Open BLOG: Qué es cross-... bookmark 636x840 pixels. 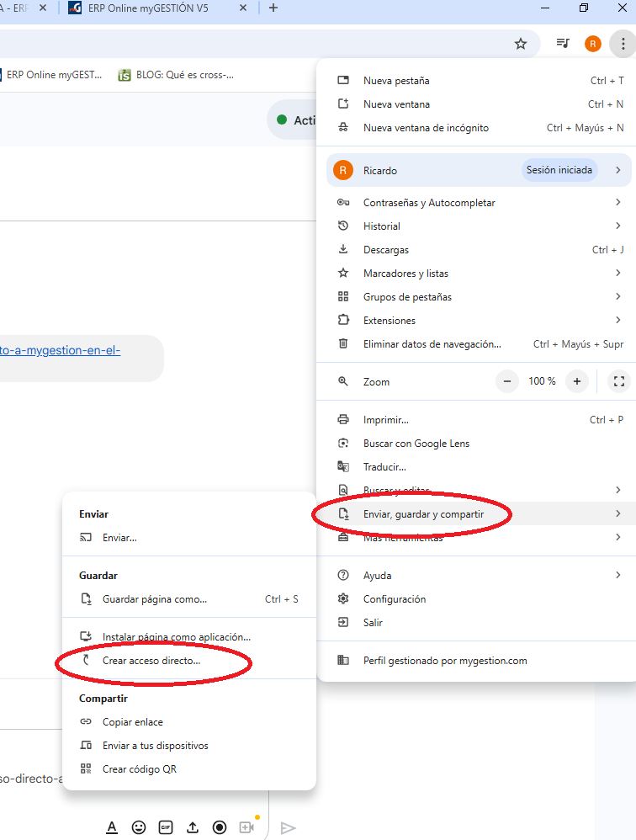coord(176,75)
